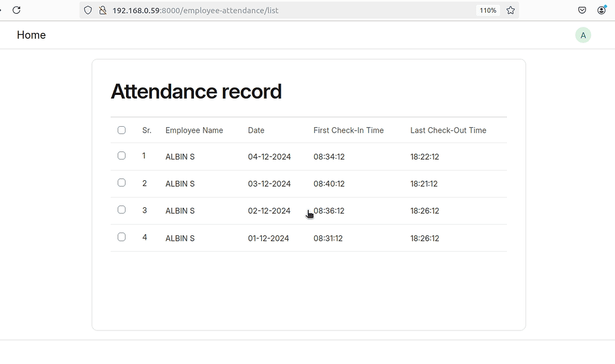
Task: Click the Last Check-Out Time column header
Action: [448, 130]
